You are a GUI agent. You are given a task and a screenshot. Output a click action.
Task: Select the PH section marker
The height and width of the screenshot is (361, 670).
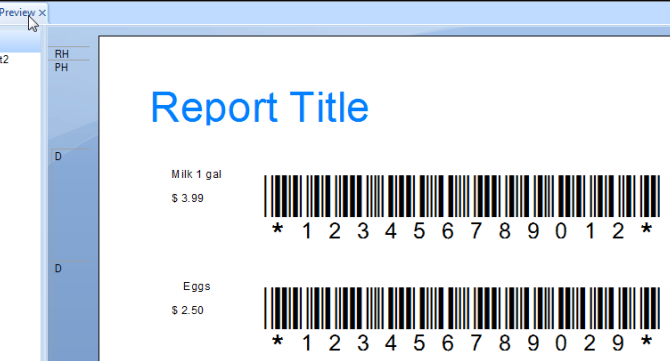[61, 67]
